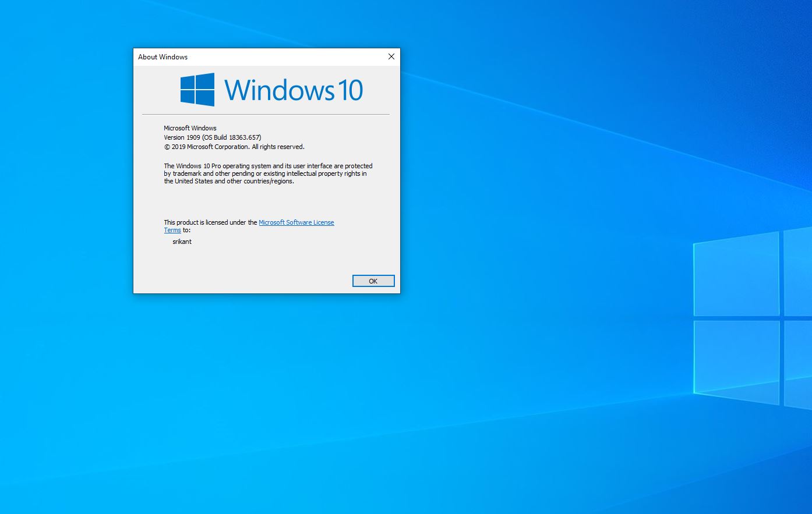Select the Windows 10 Pro trademark paragraph

[x=268, y=173]
